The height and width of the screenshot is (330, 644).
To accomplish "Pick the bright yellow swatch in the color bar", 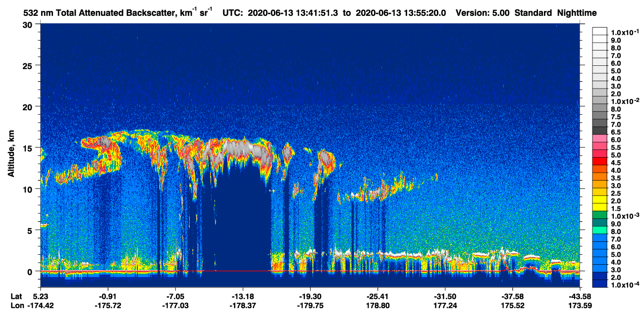I will pyautogui.click(x=599, y=200).
